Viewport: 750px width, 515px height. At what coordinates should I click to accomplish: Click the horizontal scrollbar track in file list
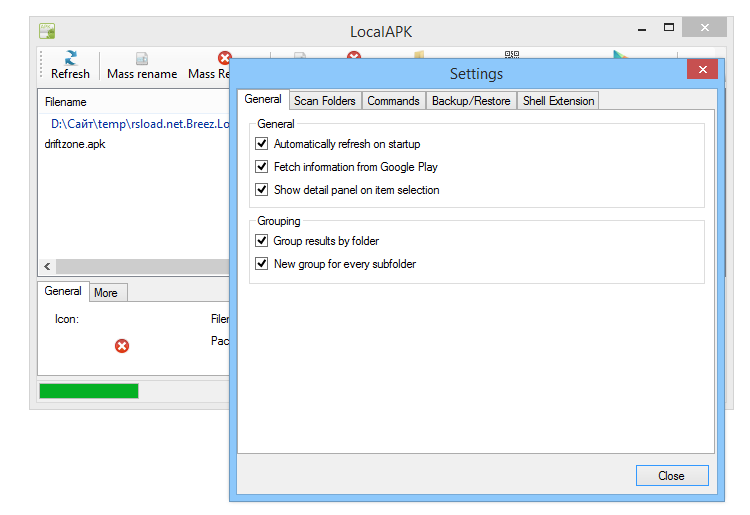(x=143, y=266)
